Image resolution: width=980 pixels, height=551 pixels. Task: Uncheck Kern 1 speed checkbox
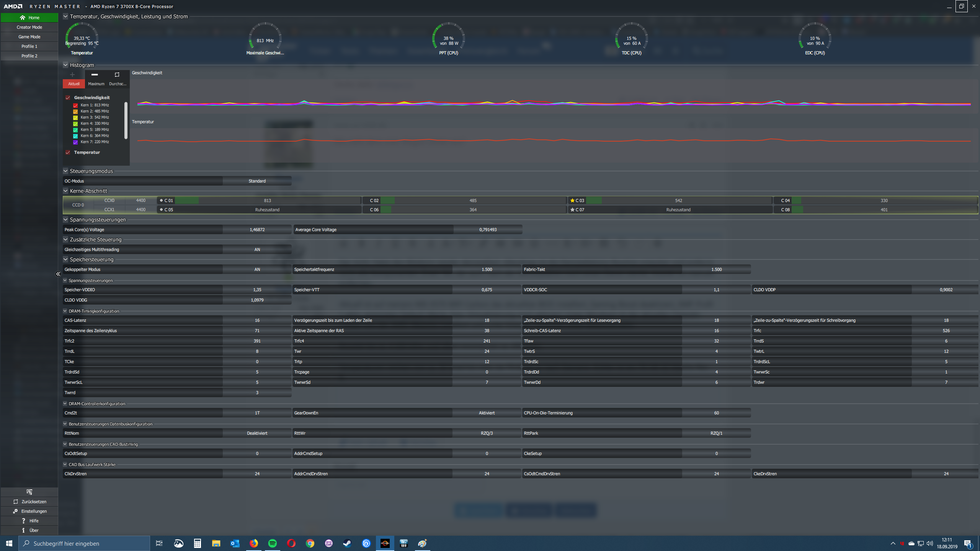[75, 105]
